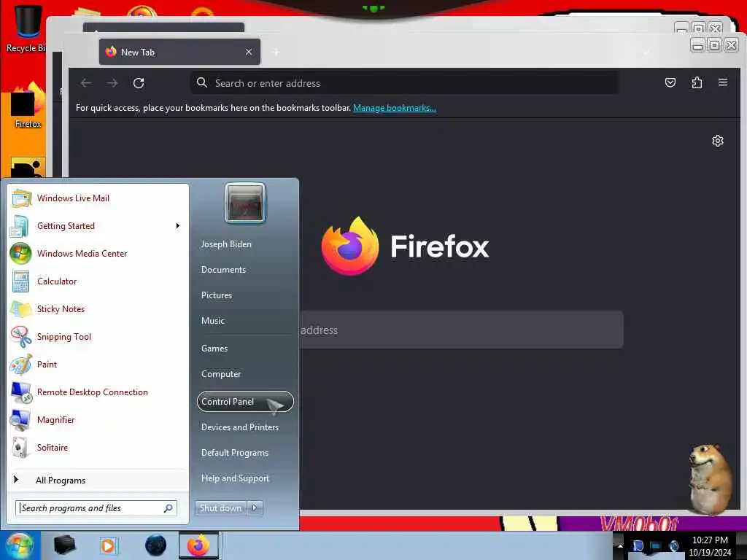Open Computer from Start menu

pyautogui.click(x=221, y=374)
